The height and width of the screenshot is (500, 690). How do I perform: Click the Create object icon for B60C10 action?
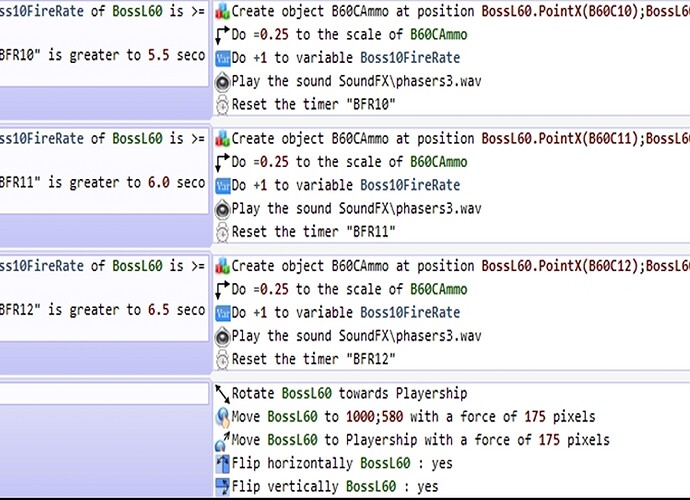[x=223, y=11]
